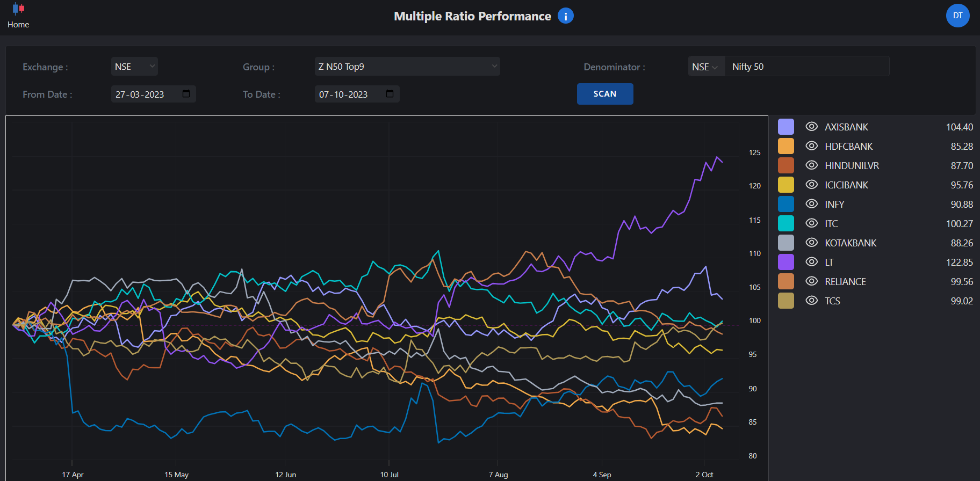This screenshot has width=980, height=481.
Task: Click TCS value 99.02
Action: point(962,301)
